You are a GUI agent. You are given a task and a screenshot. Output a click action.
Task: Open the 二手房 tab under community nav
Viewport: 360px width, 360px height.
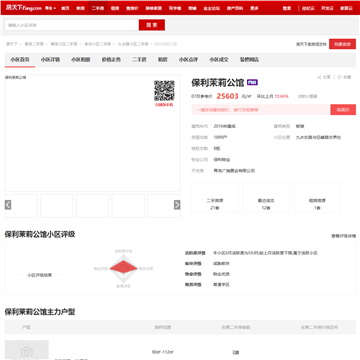139,60
